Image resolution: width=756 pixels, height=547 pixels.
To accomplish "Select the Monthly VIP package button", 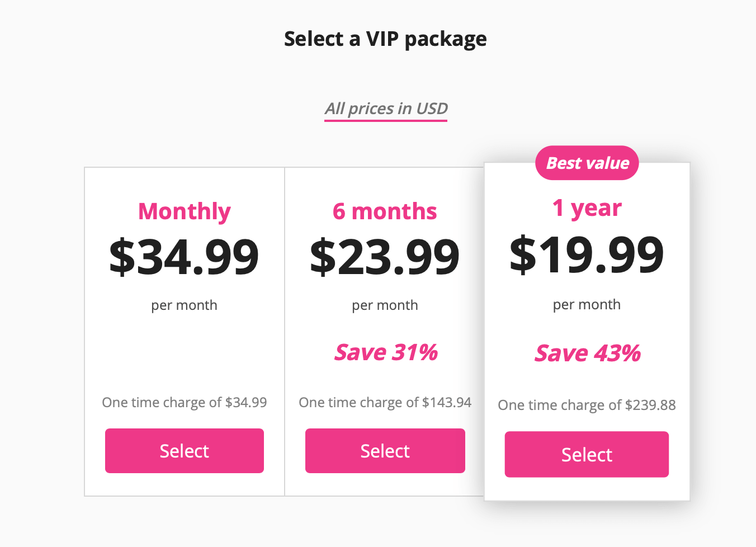I will (x=185, y=451).
